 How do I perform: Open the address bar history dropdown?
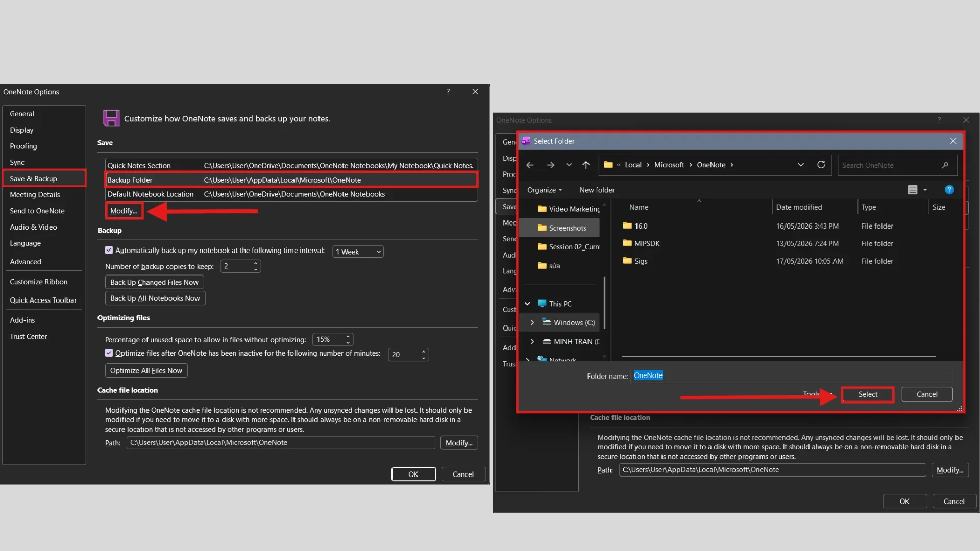tap(800, 165)
